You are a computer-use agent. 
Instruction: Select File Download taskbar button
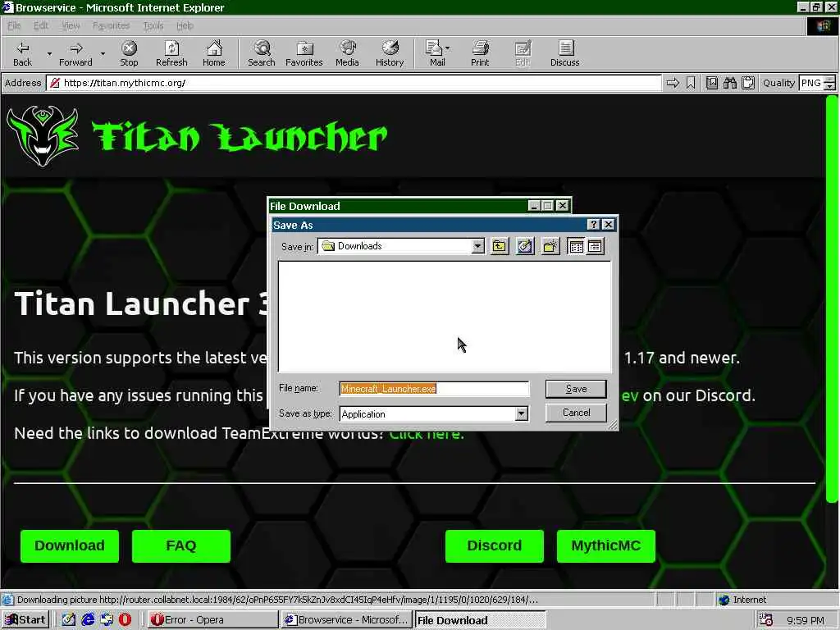tap(480, 620)
